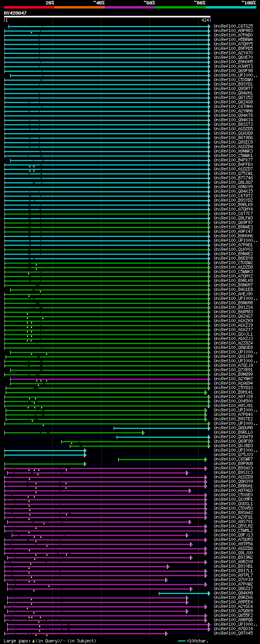Select hit label UniRef100_B9H141
The height and width of the screenshot is (644, 260).
[233, 392]
